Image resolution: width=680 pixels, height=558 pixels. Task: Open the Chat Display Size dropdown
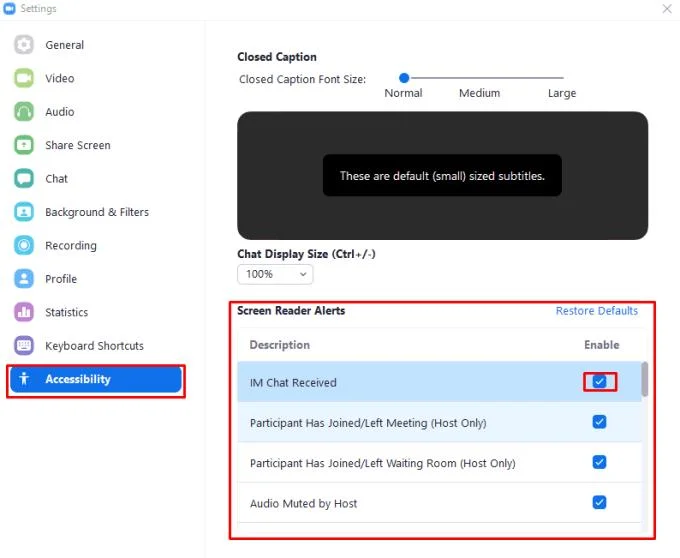275,274
